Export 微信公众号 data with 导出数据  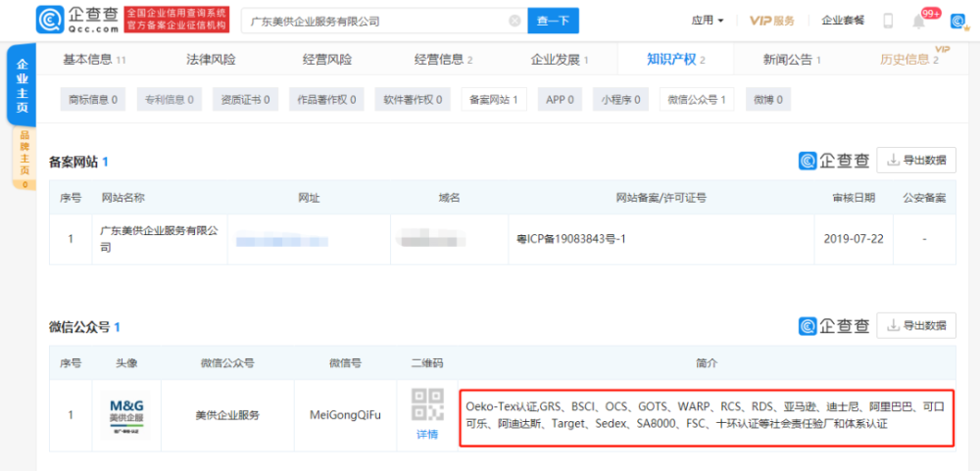click(916, 325)
